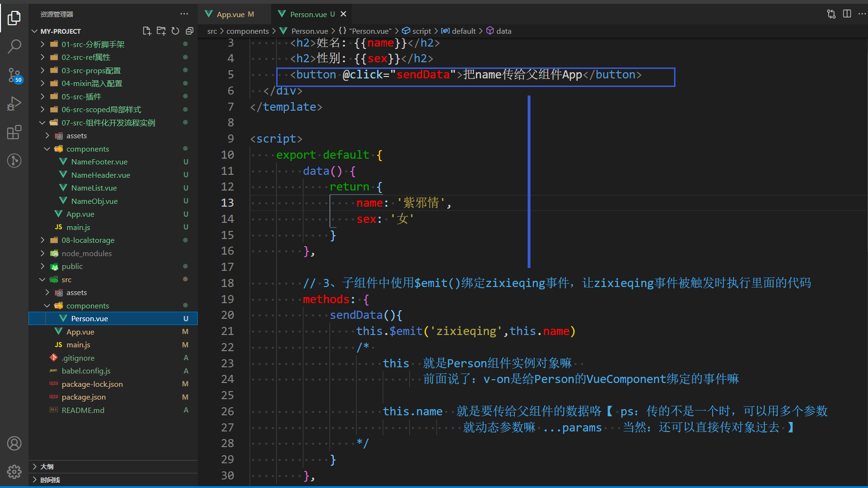Open the Run and Debug view
The height and width of the screenshot is (488, 868).
14,104
